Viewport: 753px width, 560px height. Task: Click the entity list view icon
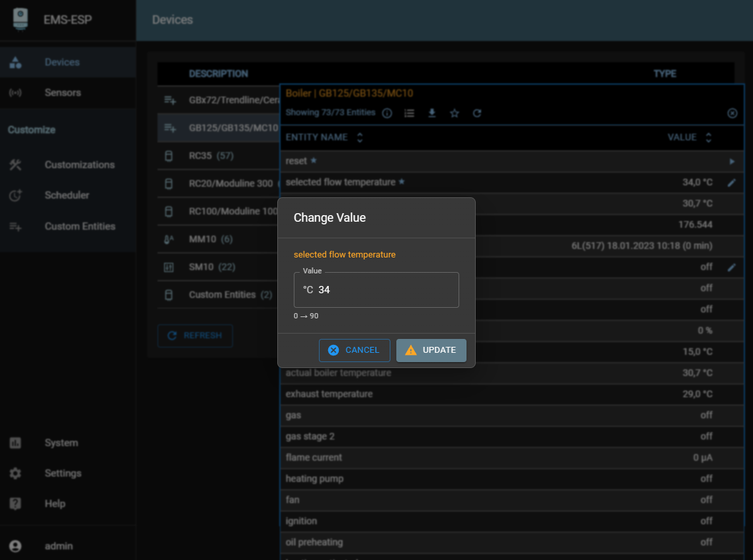tap(410, 113)
